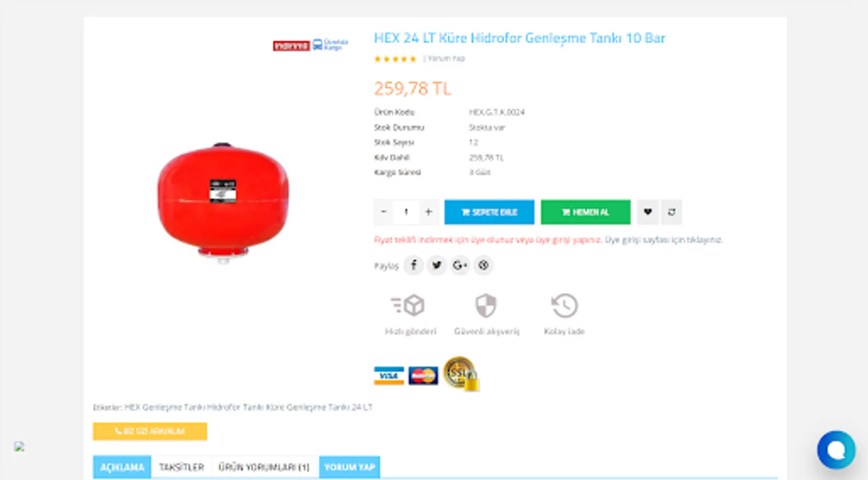Screen dimensions: 868x480
Task: Share product on Pinterest
Action: 484,265
